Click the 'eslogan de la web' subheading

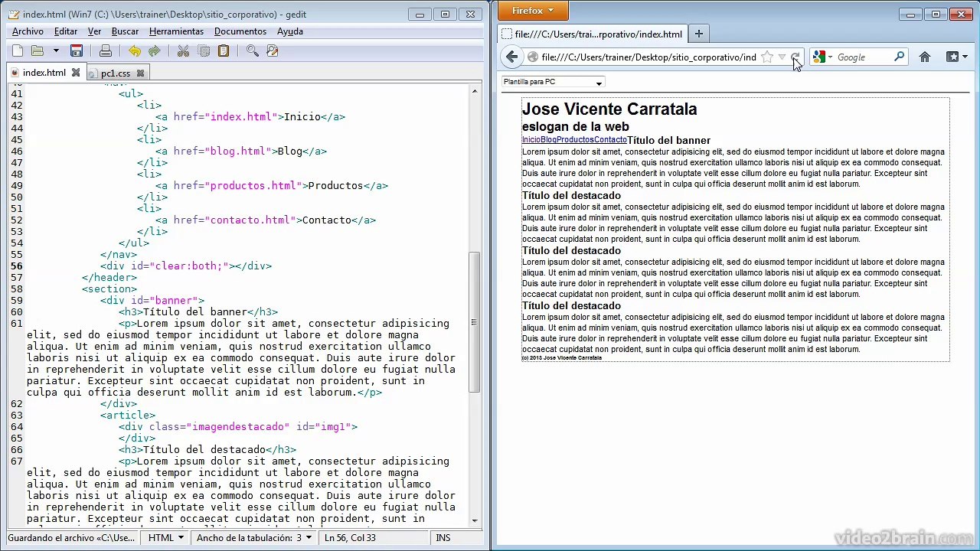click(x=576, y=127)
